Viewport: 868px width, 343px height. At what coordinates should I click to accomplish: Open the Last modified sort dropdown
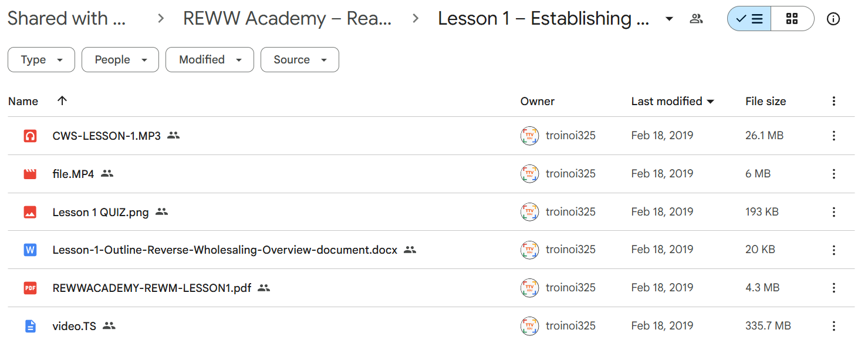(x=673, y=101)
